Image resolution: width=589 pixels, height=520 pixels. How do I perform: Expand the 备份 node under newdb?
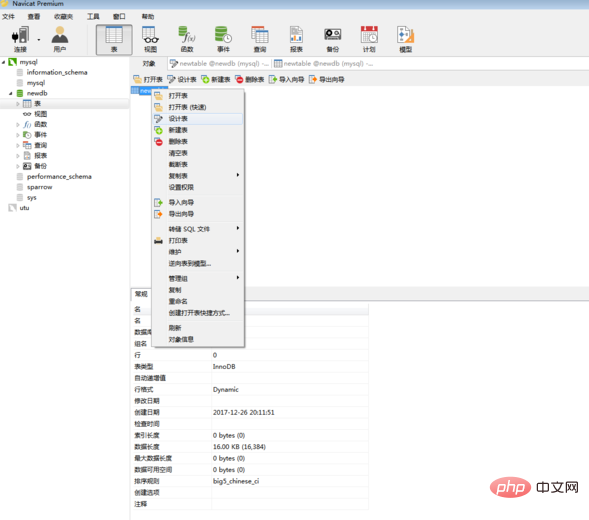tap(18, 166)
